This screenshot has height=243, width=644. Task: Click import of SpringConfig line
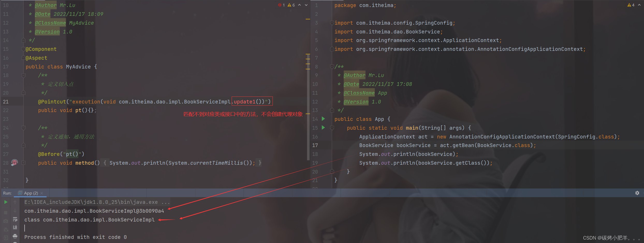point(395,23)
